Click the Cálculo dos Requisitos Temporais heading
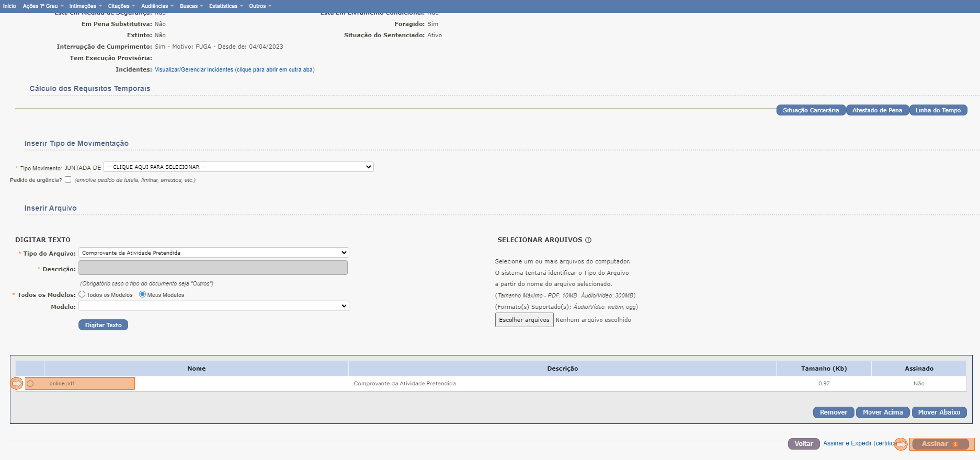The image size is (980, 460). click(90, 88)
